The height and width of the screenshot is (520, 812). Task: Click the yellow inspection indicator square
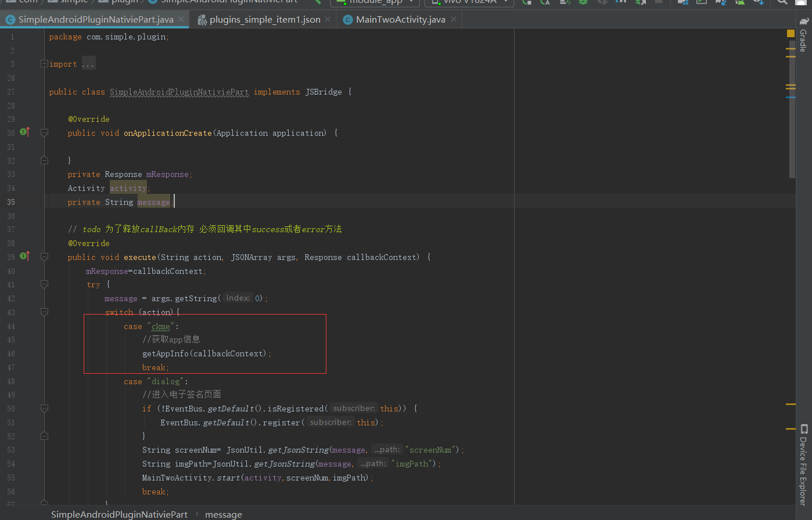[791, 34]
